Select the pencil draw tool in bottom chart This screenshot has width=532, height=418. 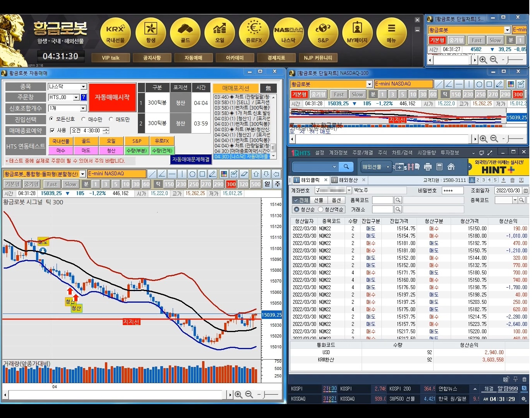[212, 174]
